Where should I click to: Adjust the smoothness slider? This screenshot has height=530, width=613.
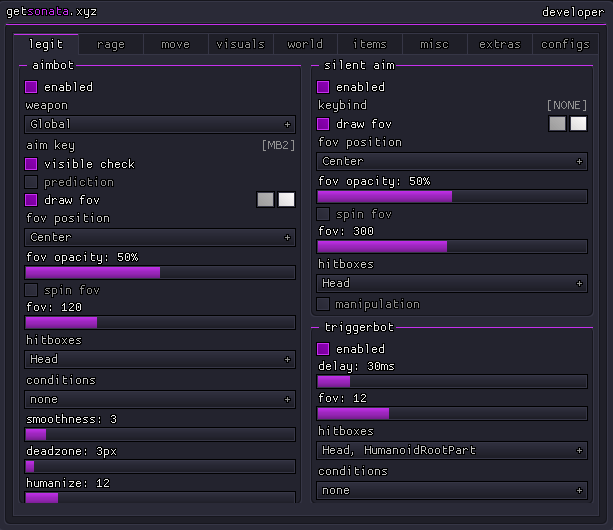pyautogui.click(x=160, y=434)
